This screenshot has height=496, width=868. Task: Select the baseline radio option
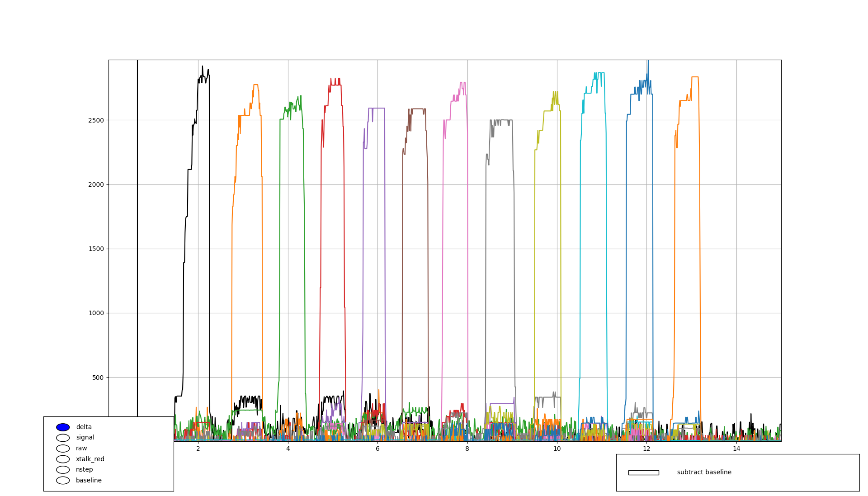[63, 480]
